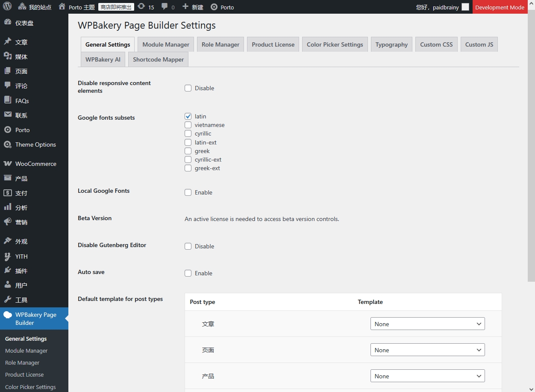The image size is (535, 392).
Task: Switch to the Role Manager tab
Action: point(220,44)
